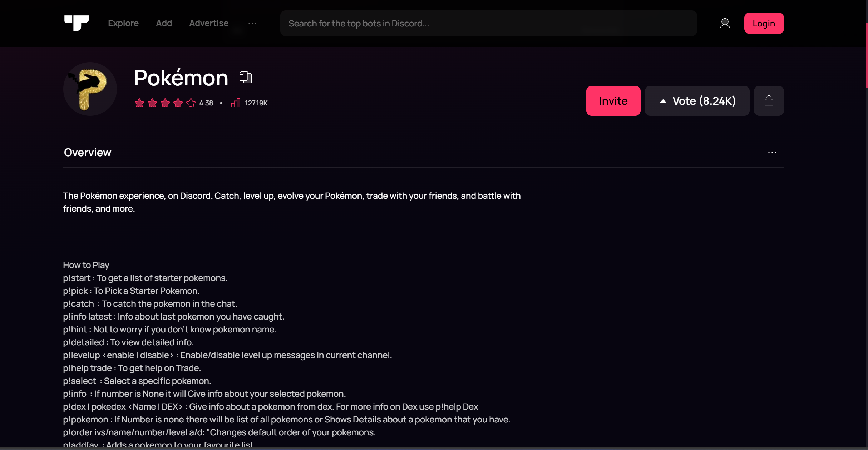Focus the bot search field
This screenshot has width=868, height=450.
488,23
